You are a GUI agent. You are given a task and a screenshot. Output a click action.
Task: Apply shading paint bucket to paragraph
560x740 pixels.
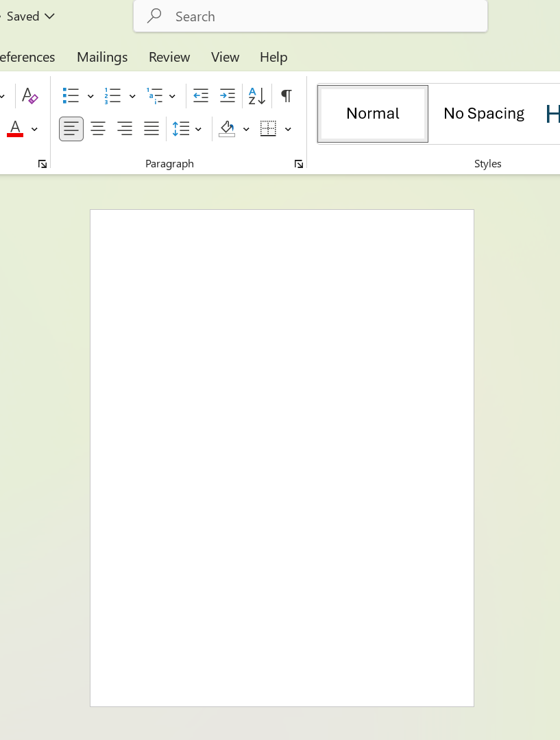coord(228,129)
